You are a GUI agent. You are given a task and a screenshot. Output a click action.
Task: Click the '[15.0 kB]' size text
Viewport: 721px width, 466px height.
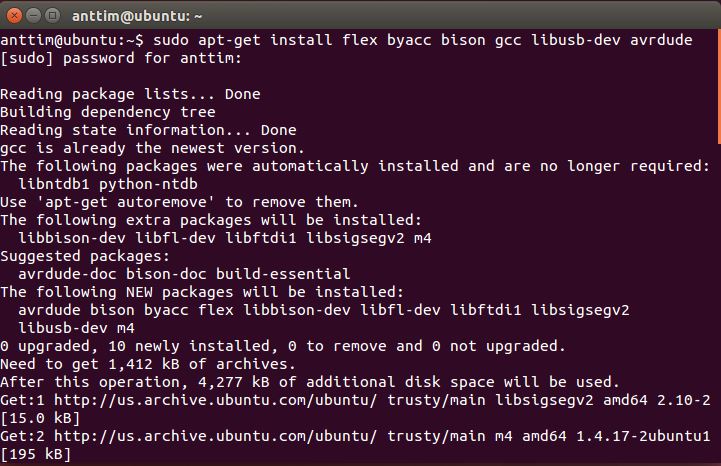click(40, 418)
